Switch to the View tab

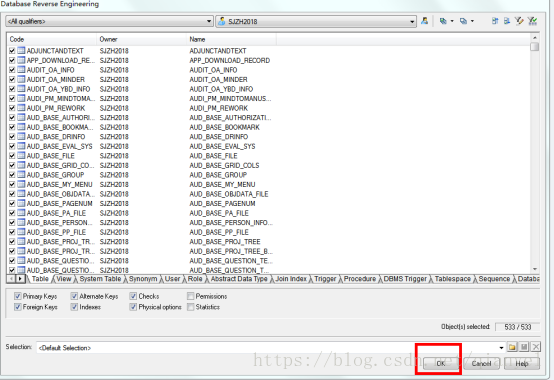[64, 279]
